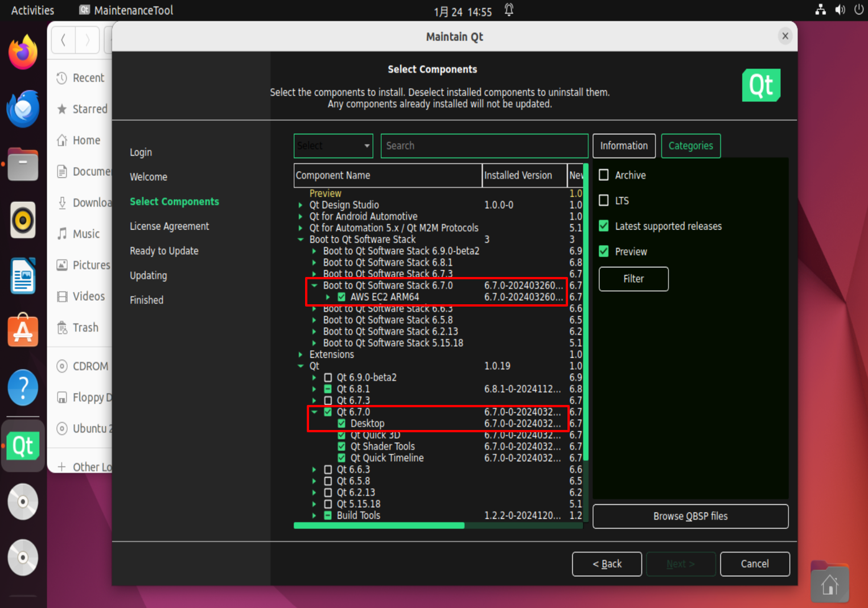The width and height of the screenshot is (868, 608).
Task: Switch to the Categories tab
Action: (690, 146)
